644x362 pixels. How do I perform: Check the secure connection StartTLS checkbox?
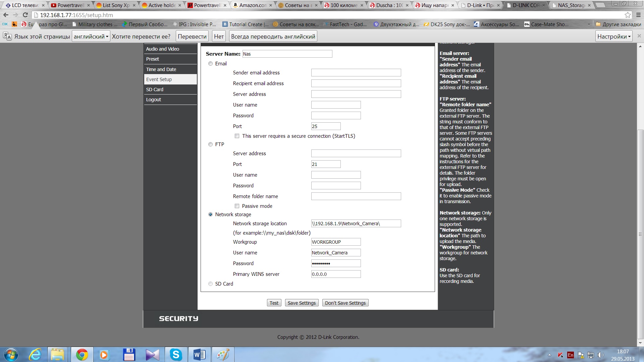pyautogui.click(x=237, y=136)
